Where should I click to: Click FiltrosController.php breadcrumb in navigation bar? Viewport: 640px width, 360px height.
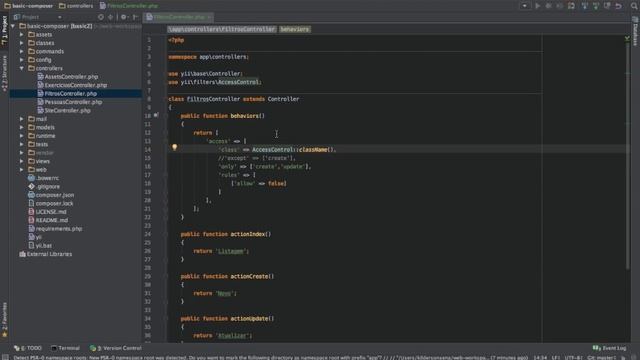(x=129, y=6)
